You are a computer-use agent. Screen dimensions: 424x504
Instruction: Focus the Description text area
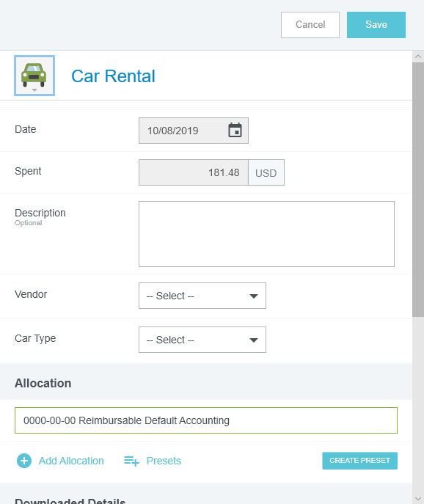tap(266, 234)
